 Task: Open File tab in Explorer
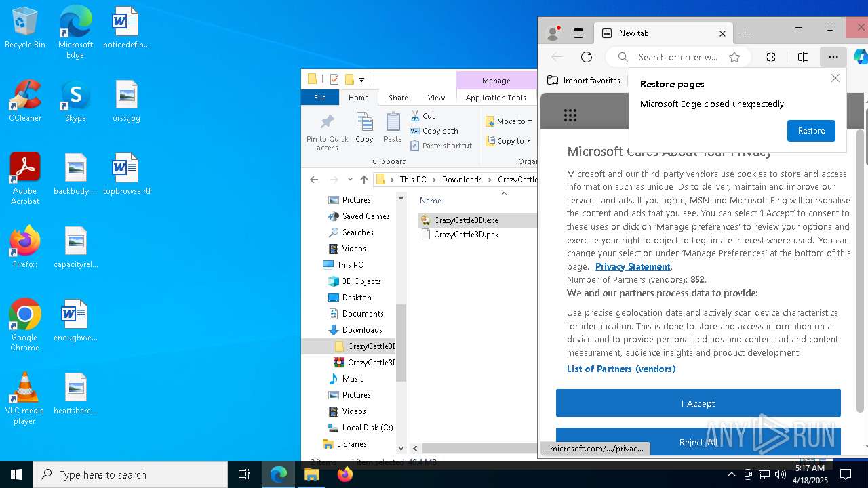pyautogui.click(x=319, y=98)
